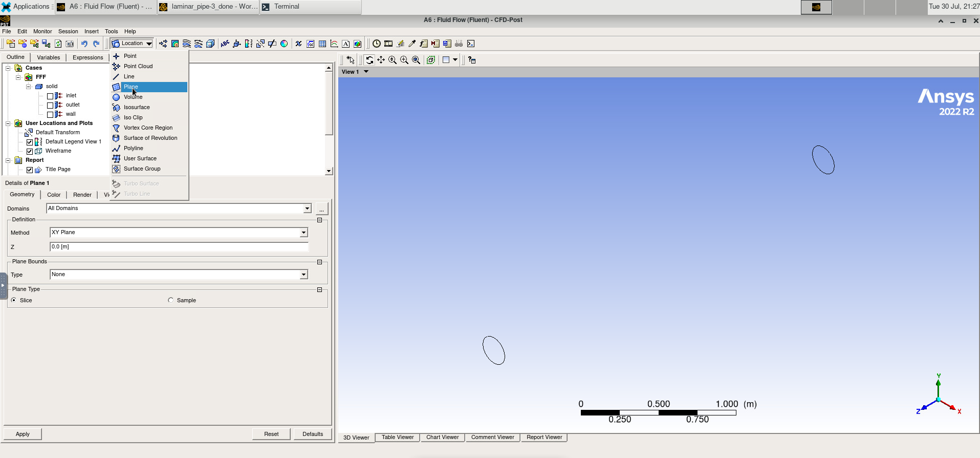Open the Plane Bounds Type dropdown
Screen dimensions: 980x458
[303, 275]
